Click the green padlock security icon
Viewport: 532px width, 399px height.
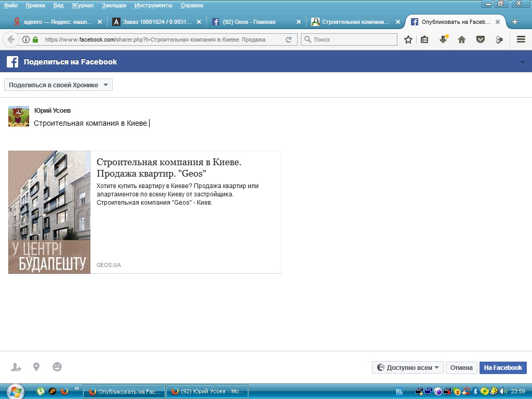coord(35,39)
